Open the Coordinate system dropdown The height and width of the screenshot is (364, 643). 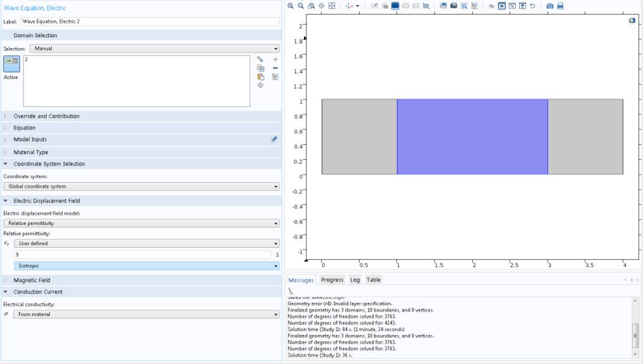[x=142, y=186]
